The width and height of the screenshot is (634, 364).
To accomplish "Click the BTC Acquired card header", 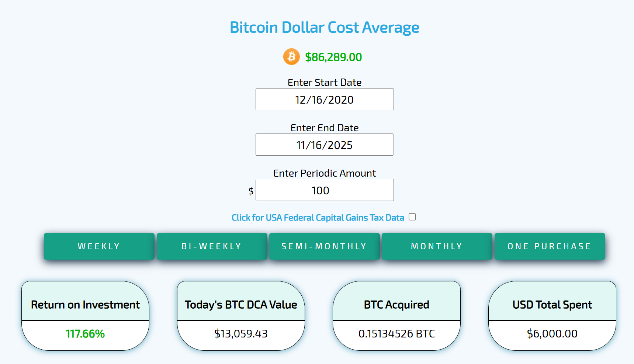I will click(396, 305).
